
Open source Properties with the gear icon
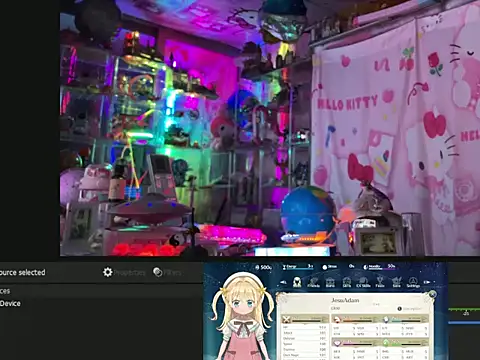(124, 272)
